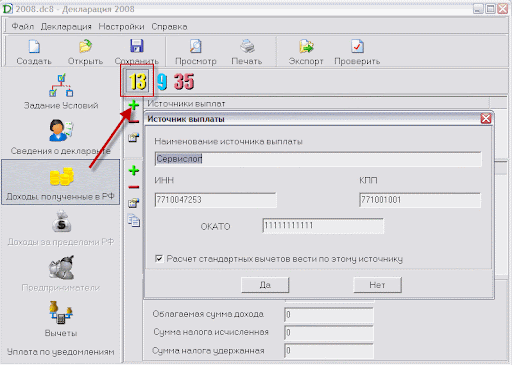Minimize the Декларация 2008 window
Screen dimensions: 512x365
[x=478, y=9]
